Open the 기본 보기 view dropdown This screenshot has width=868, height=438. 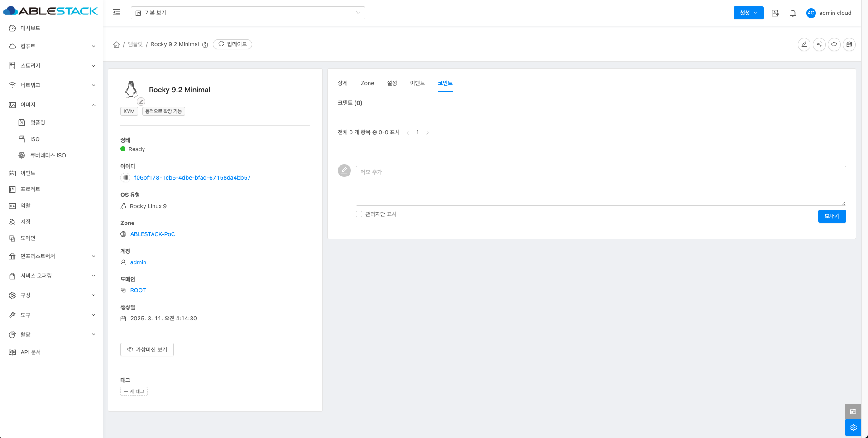coord(248,13)
